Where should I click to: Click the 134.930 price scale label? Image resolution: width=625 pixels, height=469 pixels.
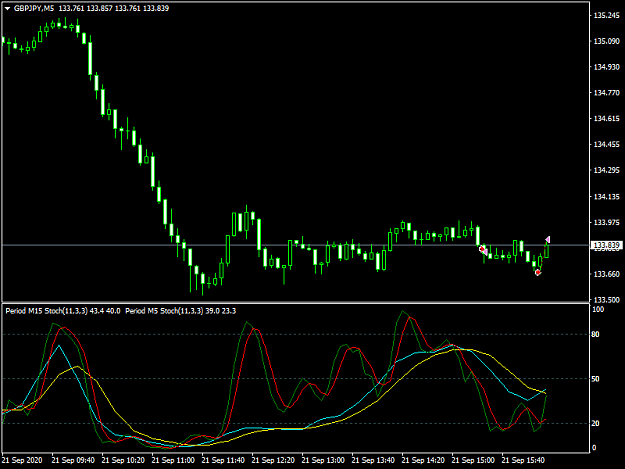pyautogui.click(x=607, y=67)
